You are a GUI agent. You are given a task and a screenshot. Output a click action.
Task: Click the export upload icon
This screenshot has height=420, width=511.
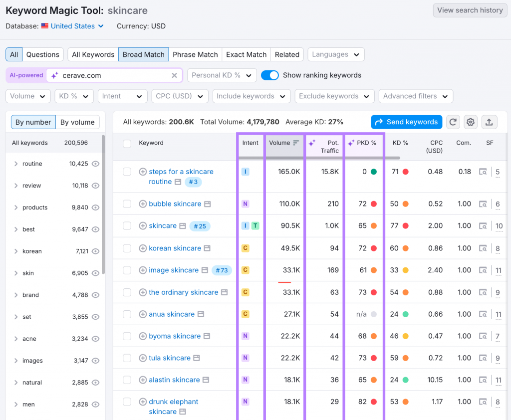click(x=489, y=122)
